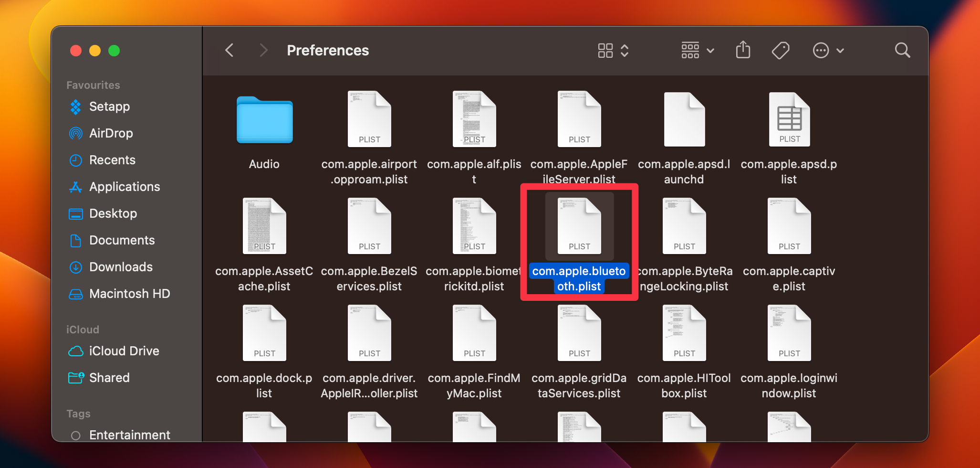This screenshot has width=980, height=468.
Task: Open iCloud Drive from the sidebar
Action: [124, 351]
